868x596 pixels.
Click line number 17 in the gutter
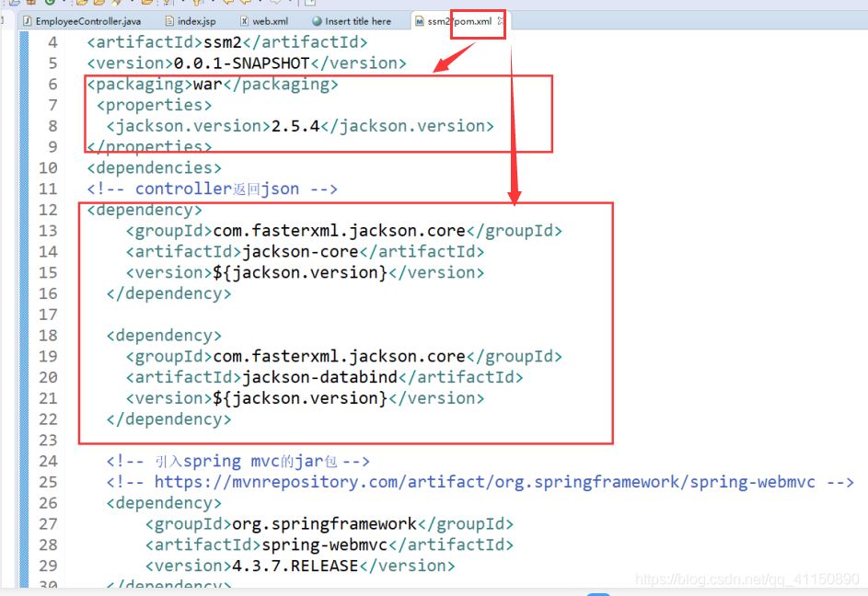[x=48, y=315]
